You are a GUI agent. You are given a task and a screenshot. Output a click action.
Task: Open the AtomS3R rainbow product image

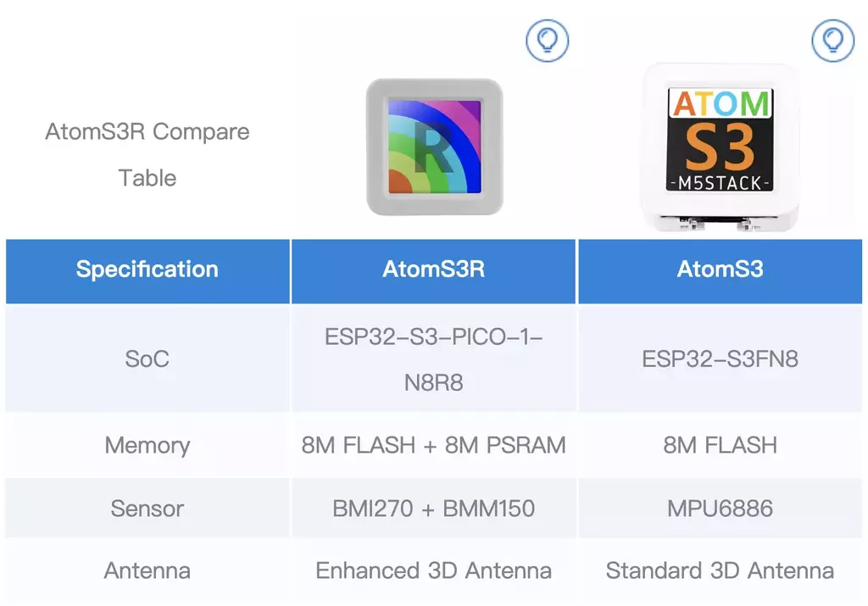pyautogui.click(x=435, y=147)
